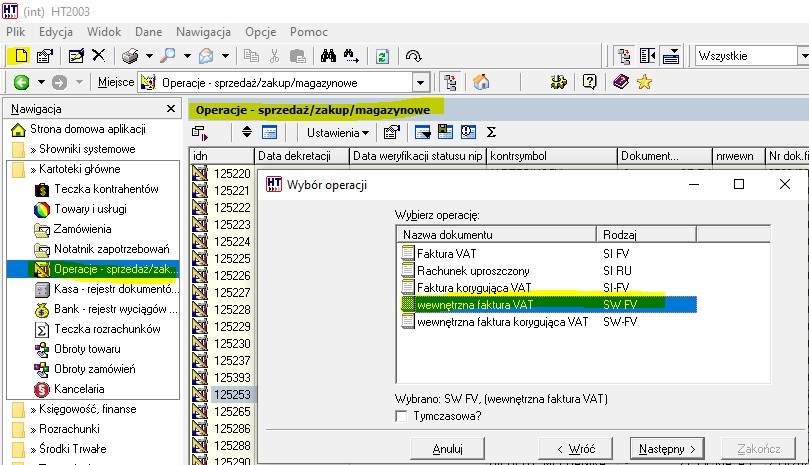Click the home page house icon

[x=481, y=82]
